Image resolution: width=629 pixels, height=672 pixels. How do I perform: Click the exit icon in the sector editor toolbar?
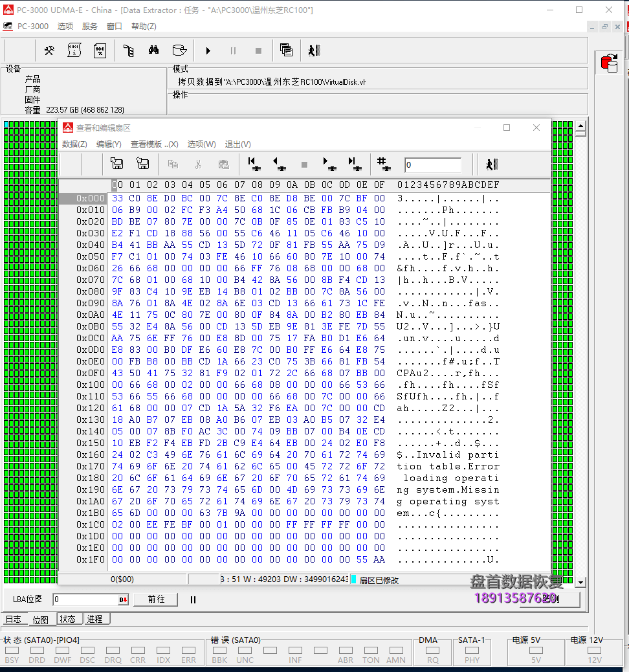[x=492, y=164]
